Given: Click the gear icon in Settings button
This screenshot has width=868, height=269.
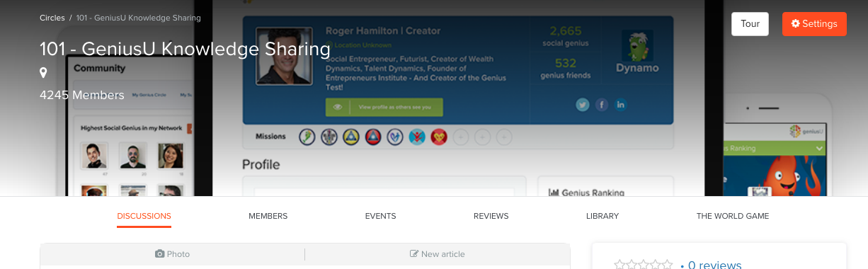Looking at the screenshot, I should click(x=795, y=24).
